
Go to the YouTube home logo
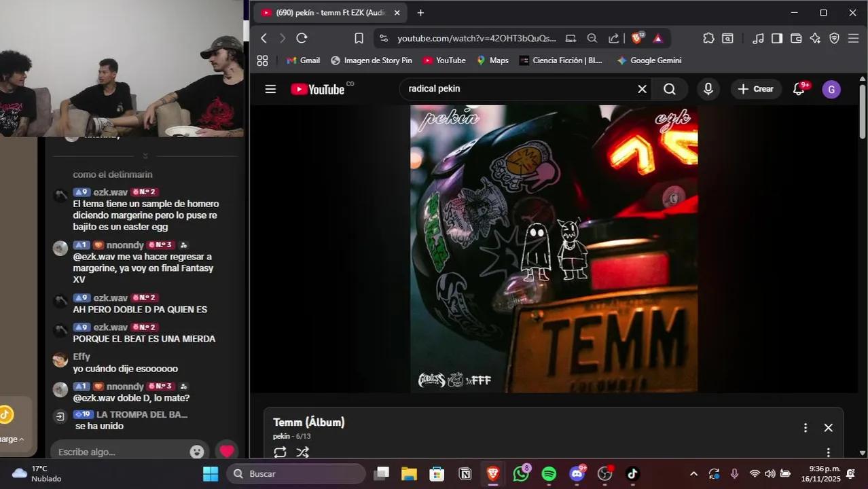pyautogui.click(x=318, y=89)
